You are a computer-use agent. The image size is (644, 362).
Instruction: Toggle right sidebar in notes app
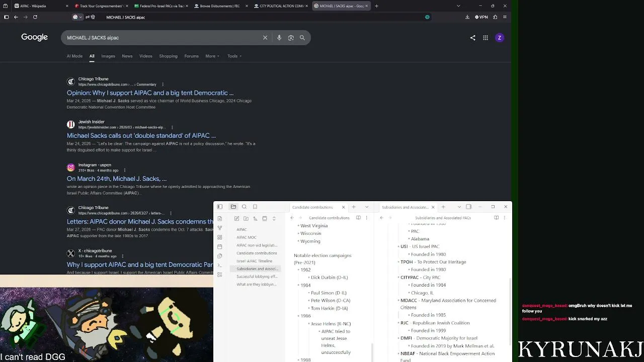coord(469,207)
